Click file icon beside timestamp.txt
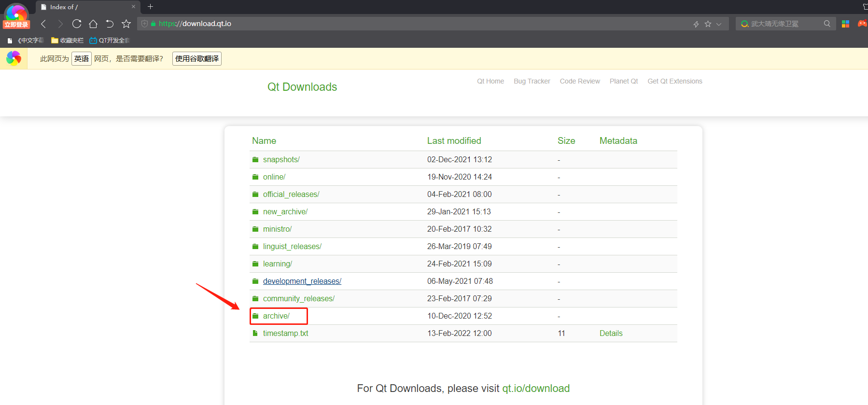 [x=255, y=333]
